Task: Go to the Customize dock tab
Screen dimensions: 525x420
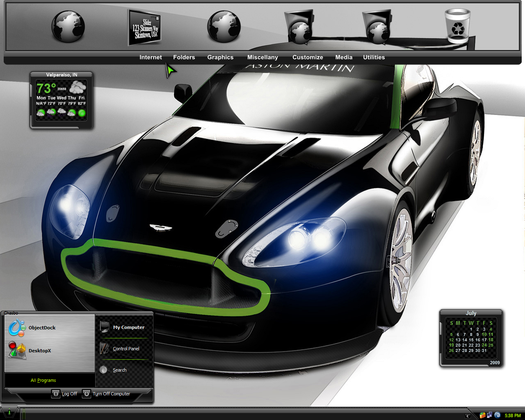Action: (x=308, y=57)
